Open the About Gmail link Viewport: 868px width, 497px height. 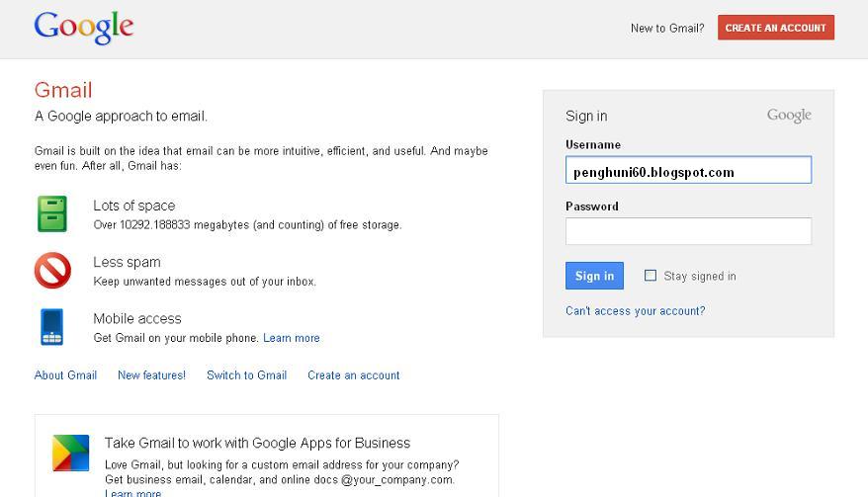point(65,375)
